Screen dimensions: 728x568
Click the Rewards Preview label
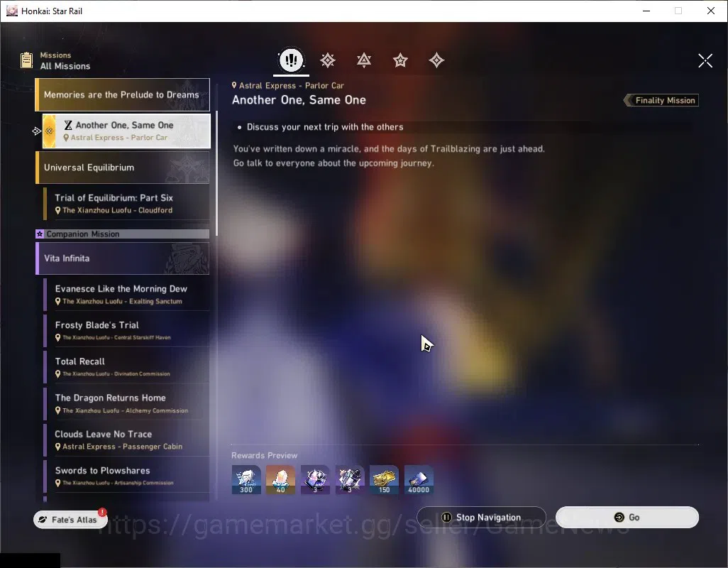pos(264,456)
